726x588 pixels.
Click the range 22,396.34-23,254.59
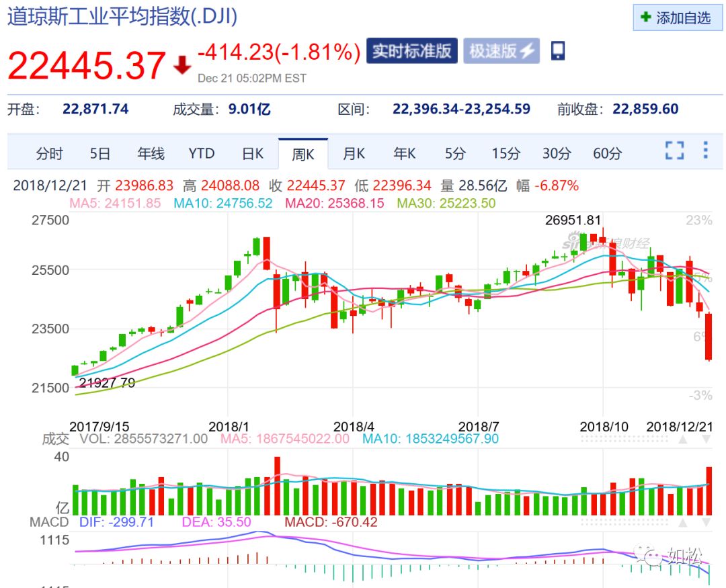[x=461, y=110]
